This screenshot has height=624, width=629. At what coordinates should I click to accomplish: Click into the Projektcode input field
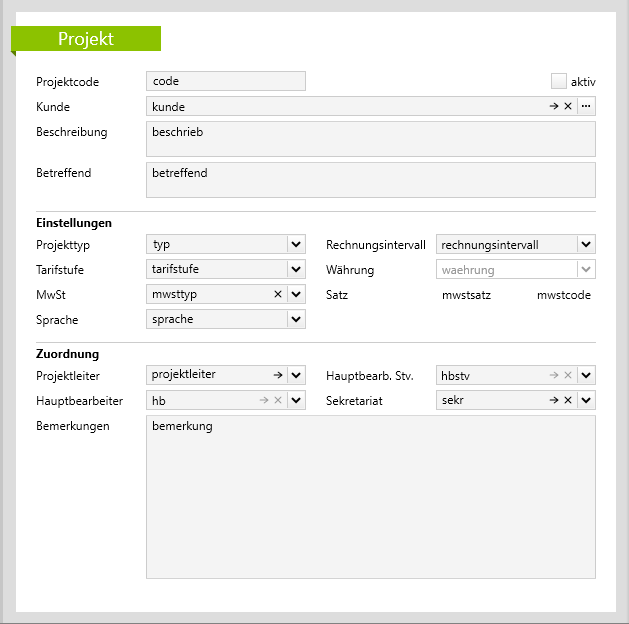pos(225,81)
